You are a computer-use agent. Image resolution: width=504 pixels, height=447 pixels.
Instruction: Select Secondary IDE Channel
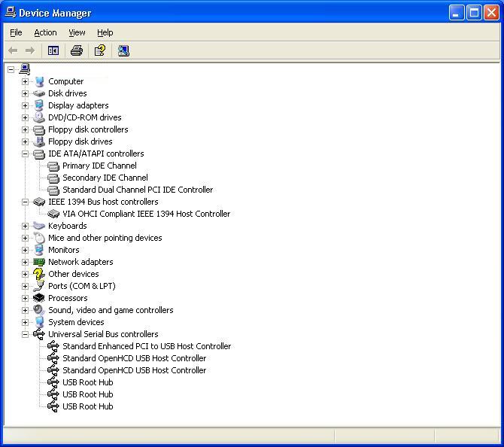click(x=105, y=178)
